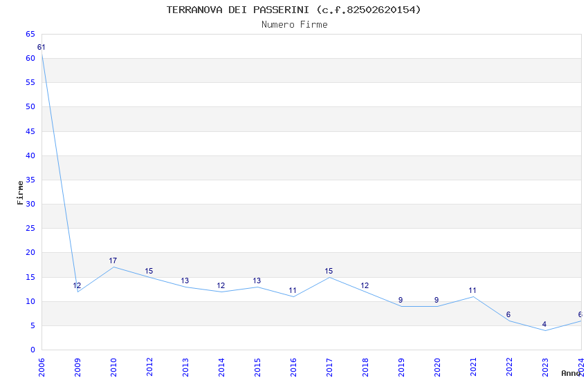Click the x-axis year 2012
588x380 pixels.
click(x=149, y=368)
